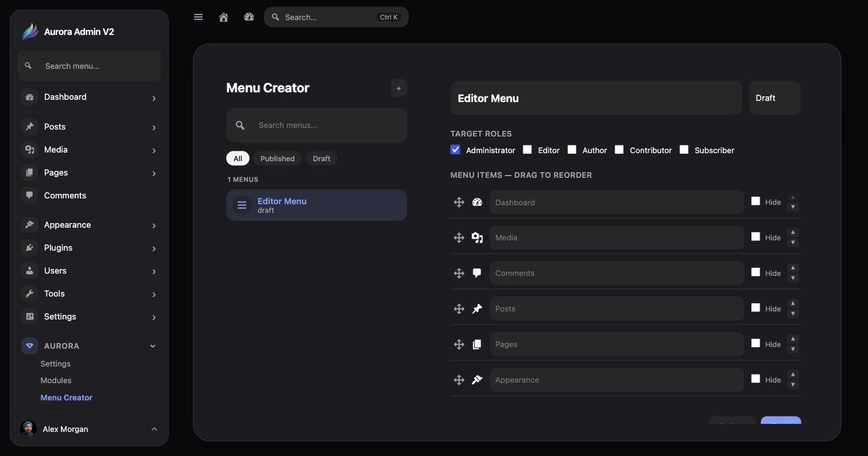
Task: Click the drag handle on the Pages row
Action: (x=459, y=344)
